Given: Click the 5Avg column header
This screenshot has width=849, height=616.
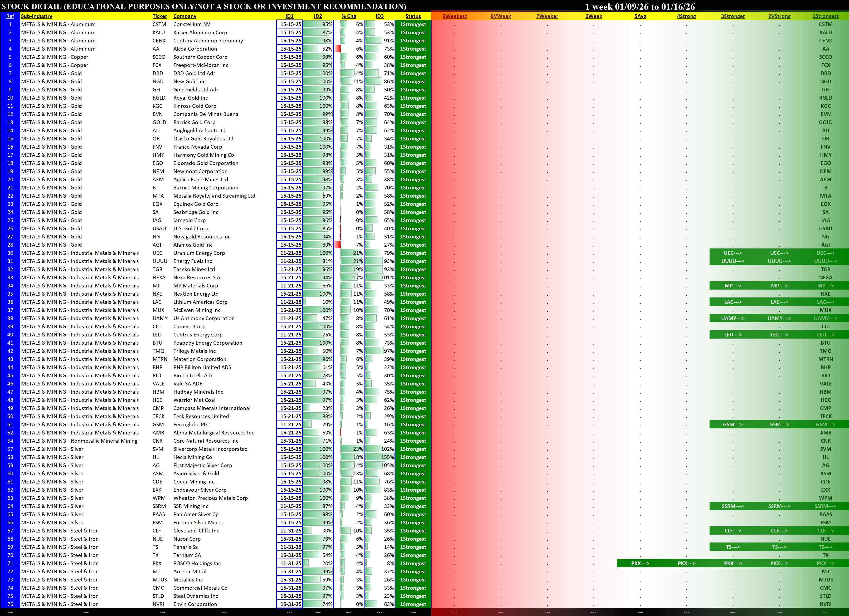Looking at the screenshot, I should coord(640,16).
